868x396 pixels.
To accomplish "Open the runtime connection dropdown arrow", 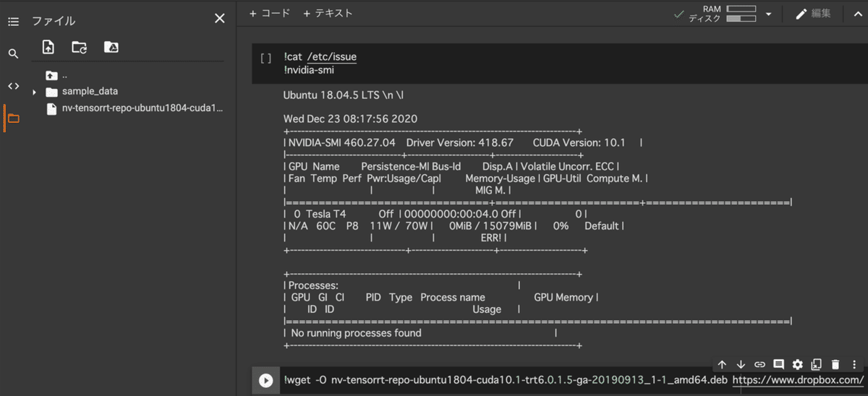I will click(x=768, y=14).
